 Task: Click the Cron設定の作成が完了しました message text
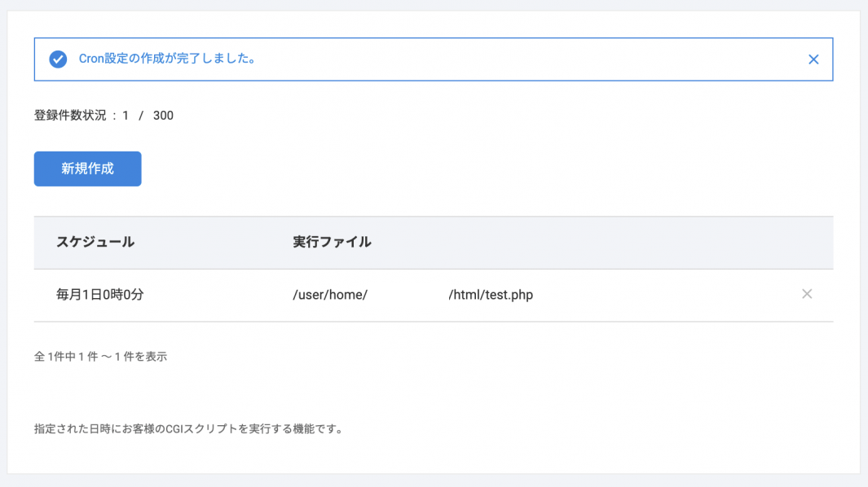167,59
